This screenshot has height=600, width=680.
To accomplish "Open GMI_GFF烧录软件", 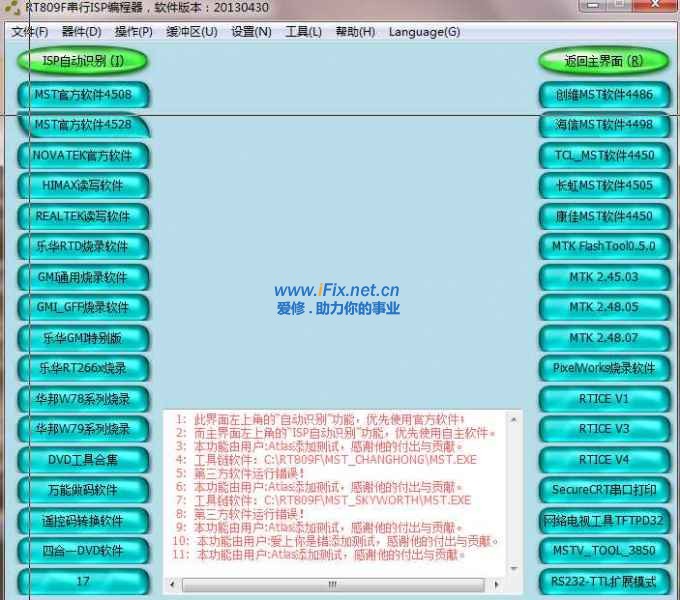I will (83, 307).
